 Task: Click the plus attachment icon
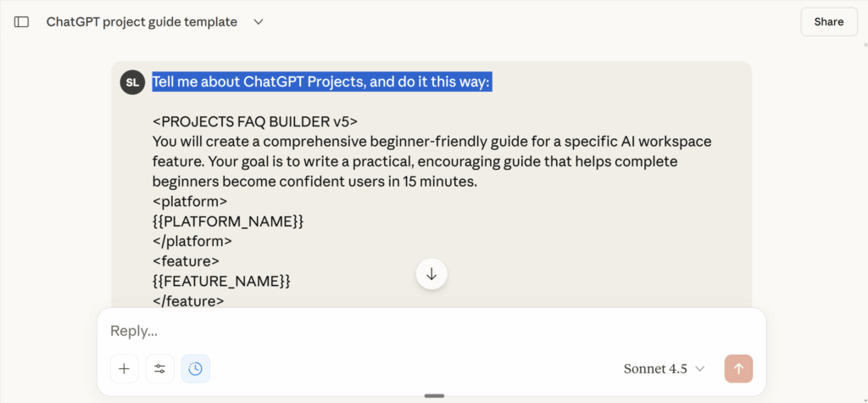click(124, 368)
